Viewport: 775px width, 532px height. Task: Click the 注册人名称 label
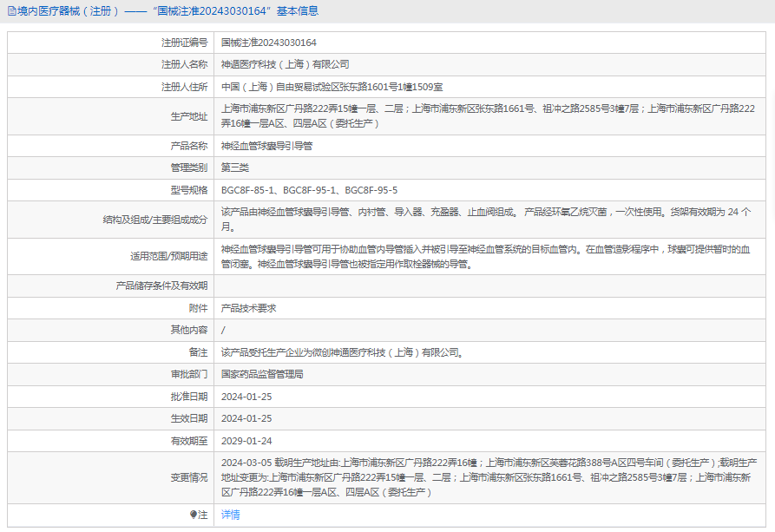click(184, 64)
